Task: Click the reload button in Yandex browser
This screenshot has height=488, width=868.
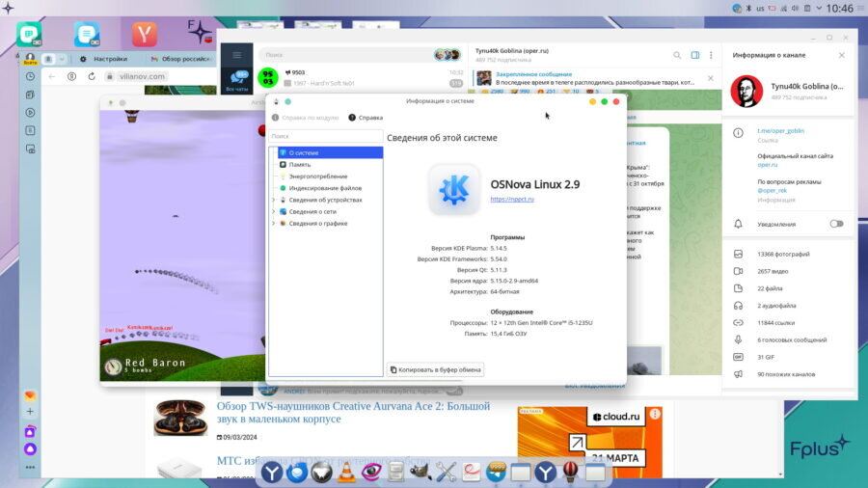Action: click(x=92, y=76)
